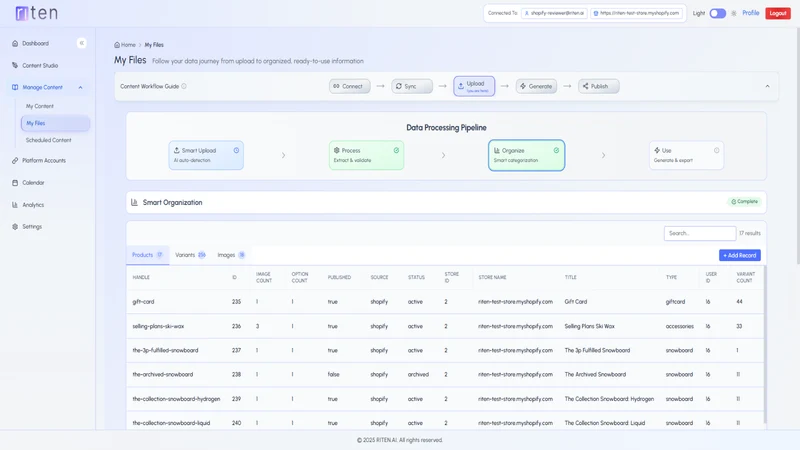Click the the-3p-fulfilled-snowboard handle cell
The height and width of the screenshot is (450, 800).
point(165,351)
